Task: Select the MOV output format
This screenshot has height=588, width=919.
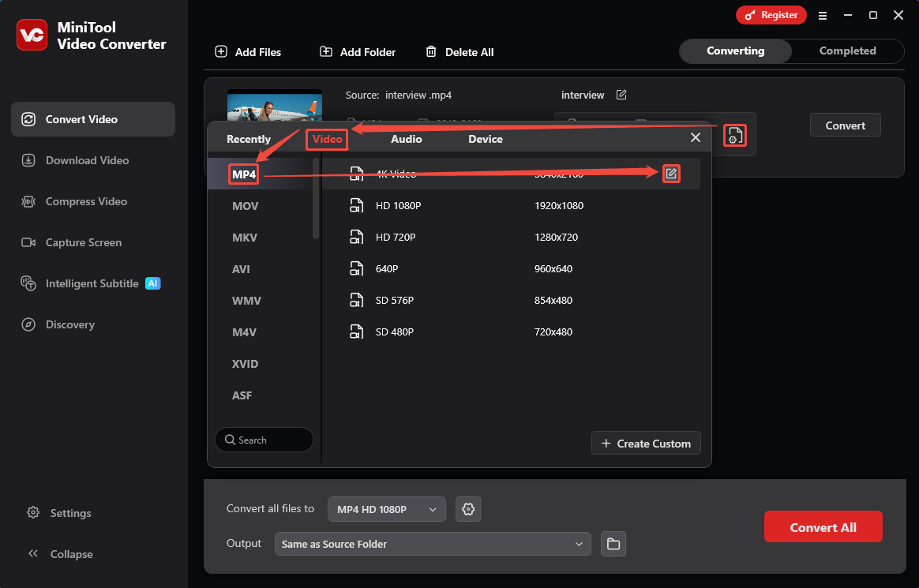Action: [x=246, y=205]
